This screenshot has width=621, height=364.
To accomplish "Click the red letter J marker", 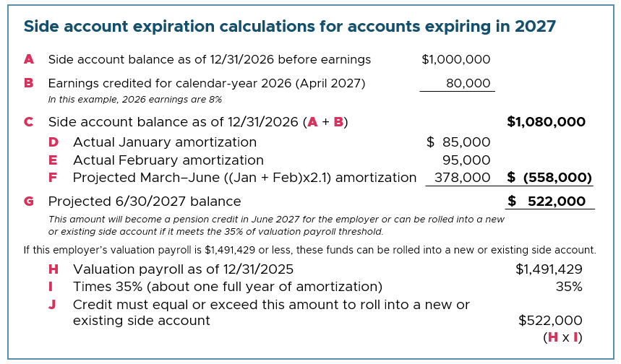I will (52, 305).
